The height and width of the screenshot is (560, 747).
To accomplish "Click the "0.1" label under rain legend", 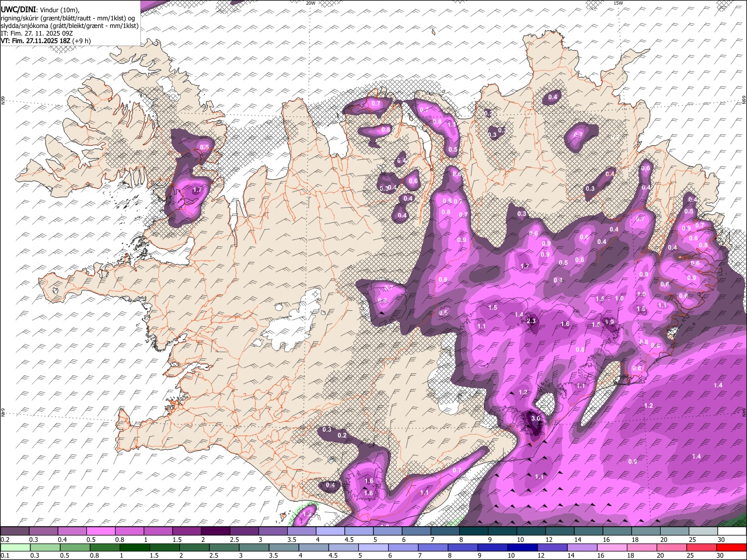I will [5, 555].
